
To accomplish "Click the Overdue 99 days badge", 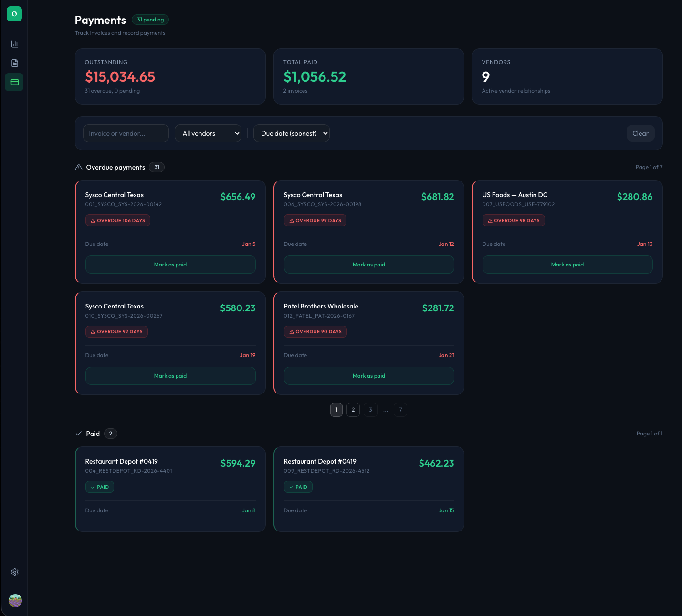I will click(x=315, y=221).
